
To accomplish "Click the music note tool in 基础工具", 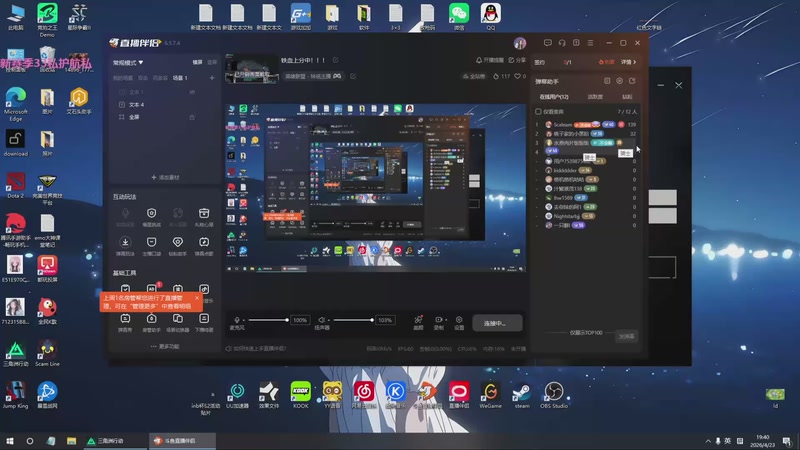I will coord(204,289).
